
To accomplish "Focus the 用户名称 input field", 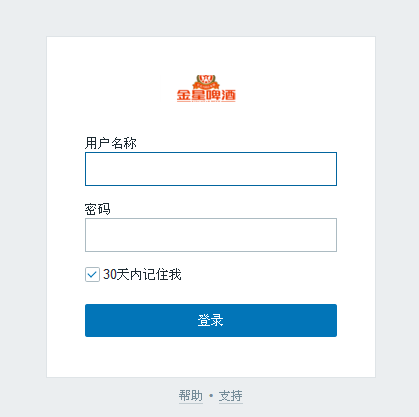I will pos(211,169).
